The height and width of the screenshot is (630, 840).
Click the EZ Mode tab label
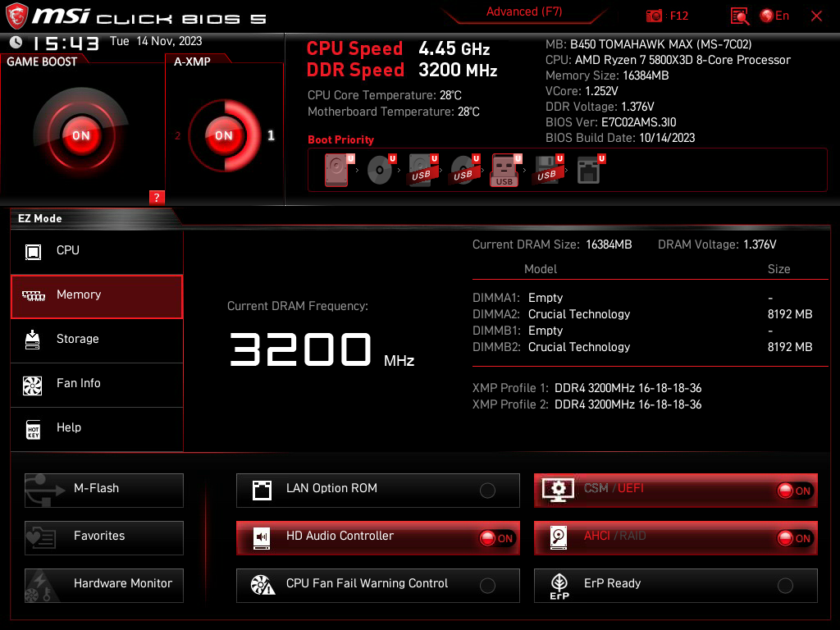click(40, 218)
